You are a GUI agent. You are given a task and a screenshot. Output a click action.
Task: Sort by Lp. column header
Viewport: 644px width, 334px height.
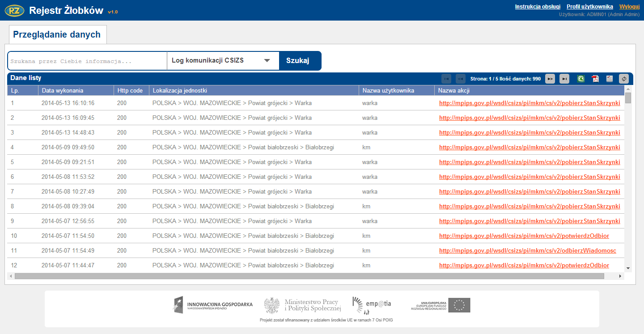click(23, 90)
